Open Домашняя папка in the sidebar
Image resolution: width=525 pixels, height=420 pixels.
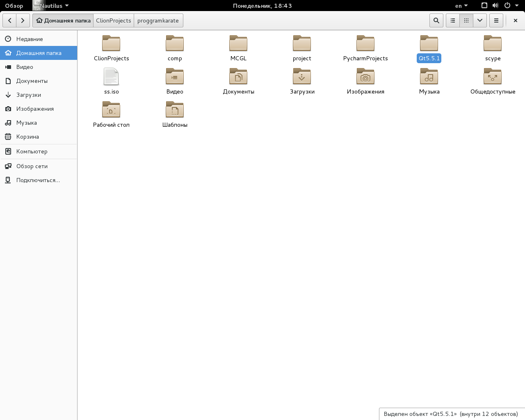click(x=39, y=53)
